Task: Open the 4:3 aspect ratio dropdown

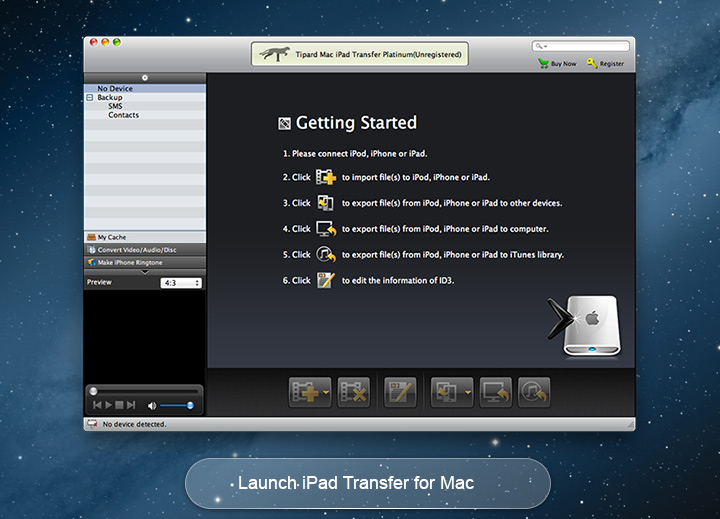Action: tap(181, 283)
